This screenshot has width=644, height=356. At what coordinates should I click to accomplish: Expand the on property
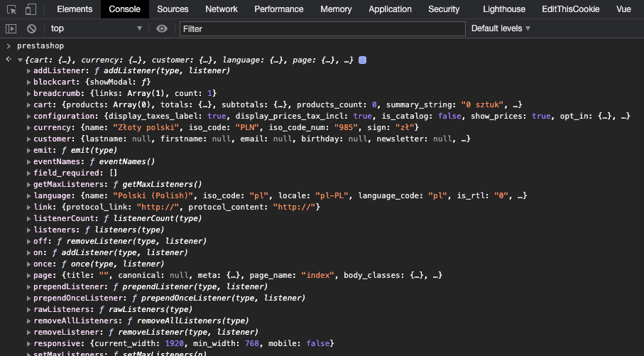tap(28, 253)
